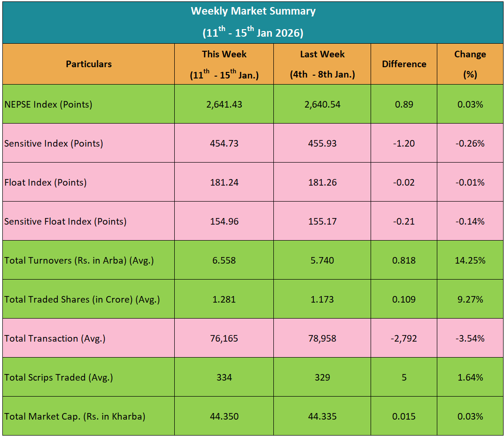Select Total Transaction last week value 78,958
The image size is (504, 437).
coord(322,338)
